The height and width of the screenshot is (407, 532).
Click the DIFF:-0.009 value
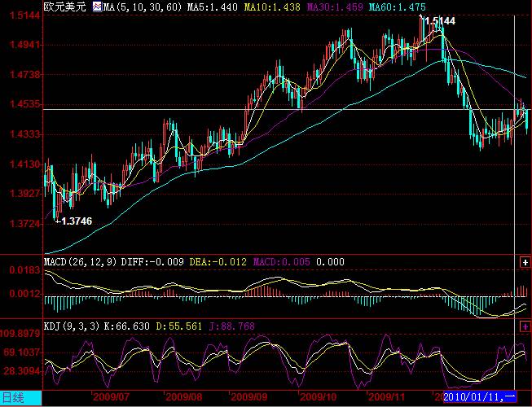click(152, 262)
